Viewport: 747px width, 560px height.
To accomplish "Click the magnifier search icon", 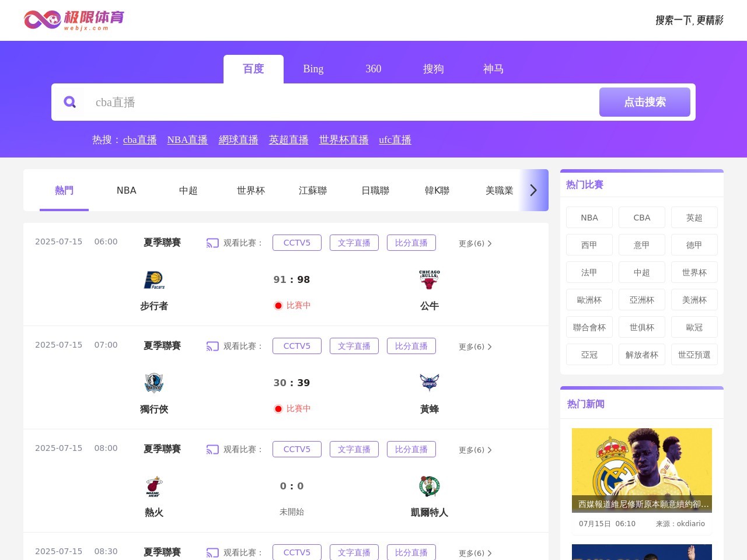I will (x=70, y=102).
